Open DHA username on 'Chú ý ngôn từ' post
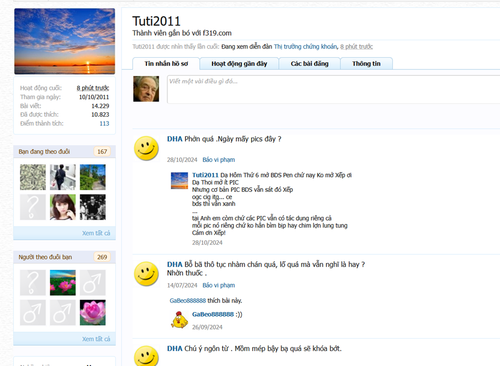Image resolution: width=500 pixels, height=366 pixels. [175, 348]
